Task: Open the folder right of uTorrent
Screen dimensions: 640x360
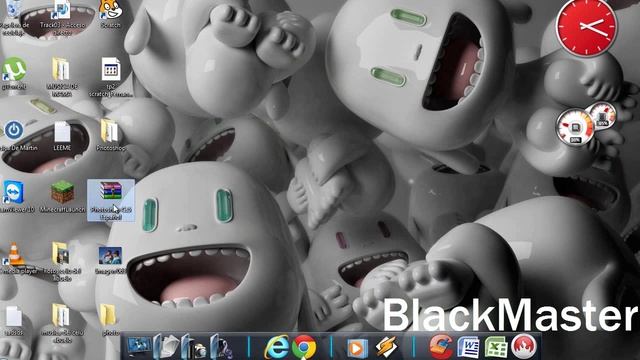Action: click(x=61, y=69)
